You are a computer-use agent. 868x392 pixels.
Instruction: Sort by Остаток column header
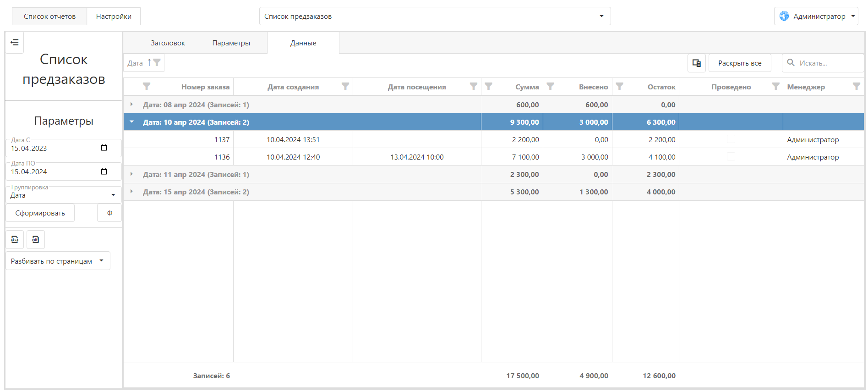[x=661, y=87]
